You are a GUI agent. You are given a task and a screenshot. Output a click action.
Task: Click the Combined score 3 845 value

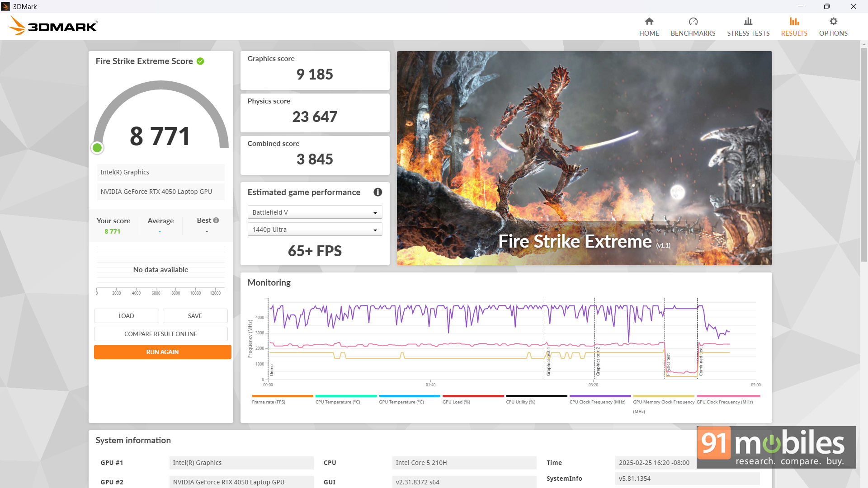315,159
